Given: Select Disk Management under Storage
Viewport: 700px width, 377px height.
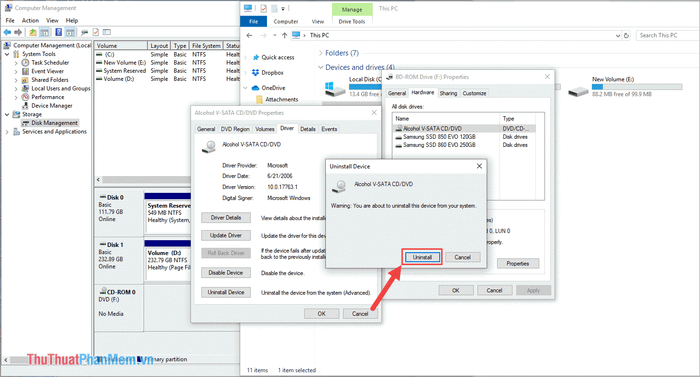Looking at the screenshot, I should (x=54, y=123).
